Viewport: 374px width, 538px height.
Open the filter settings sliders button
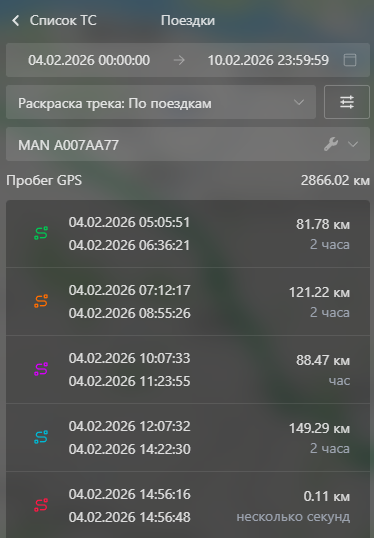[347, 102]
